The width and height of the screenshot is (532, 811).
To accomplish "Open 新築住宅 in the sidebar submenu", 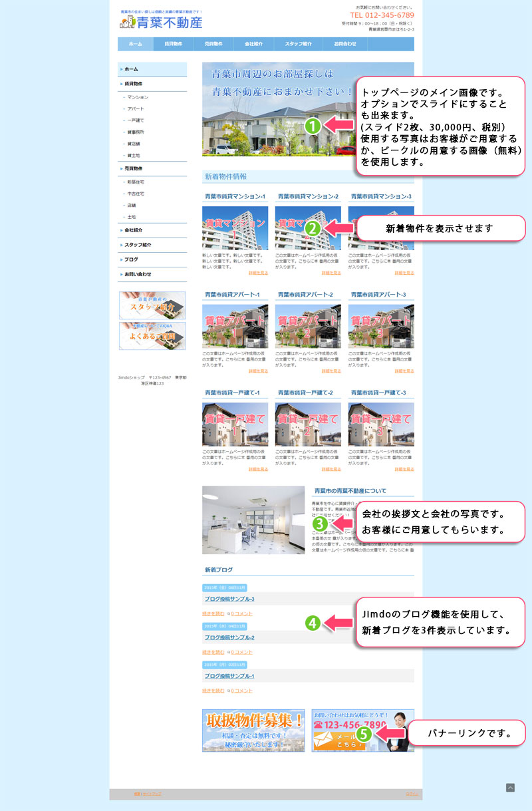I will click(135, 182).
